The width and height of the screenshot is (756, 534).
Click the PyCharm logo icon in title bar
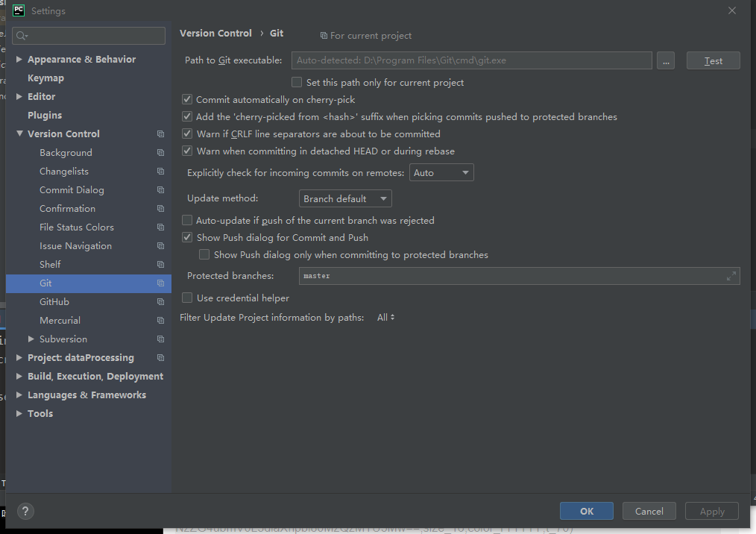tap(19, 10)
